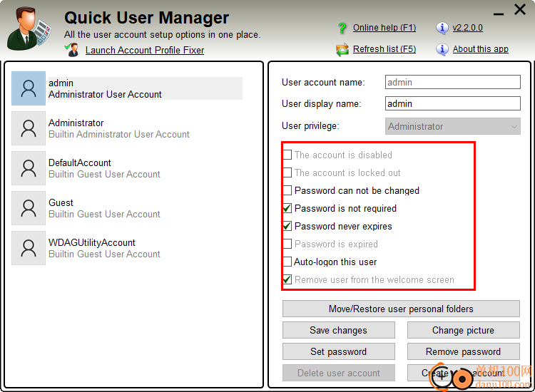535x392 pixels.
Task: Click the Refresh list (F5) link
Action: point(384,49)
